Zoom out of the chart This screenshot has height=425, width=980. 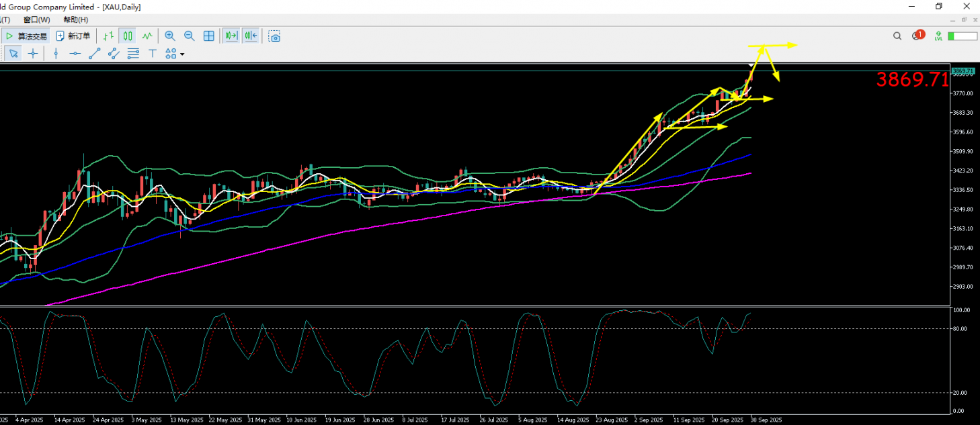tap(190, 36)
